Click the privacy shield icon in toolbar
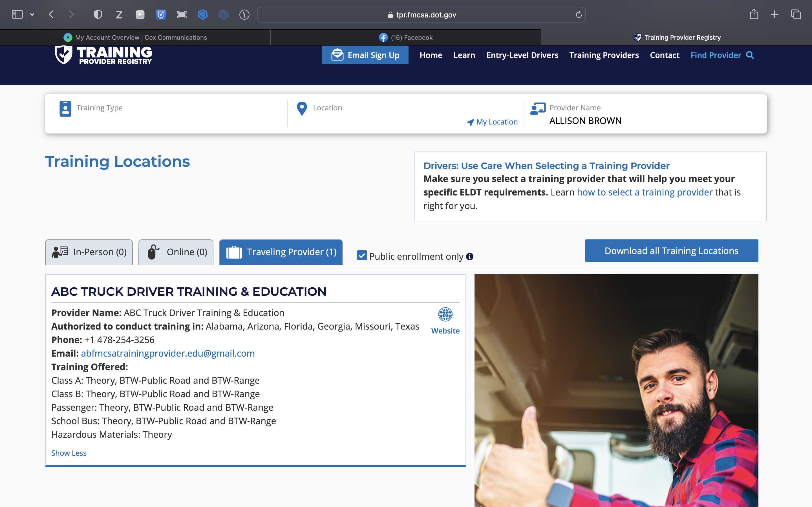 pos(98,15)
